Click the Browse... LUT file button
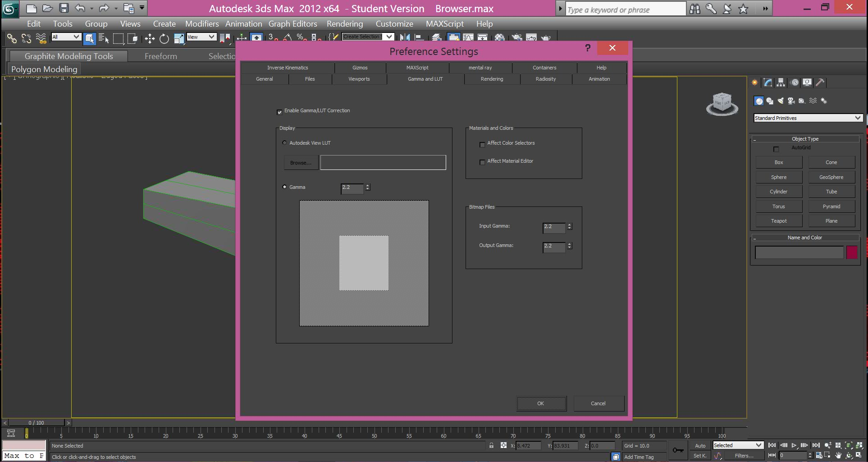The image size is (868, 462). tap(301, 163)
